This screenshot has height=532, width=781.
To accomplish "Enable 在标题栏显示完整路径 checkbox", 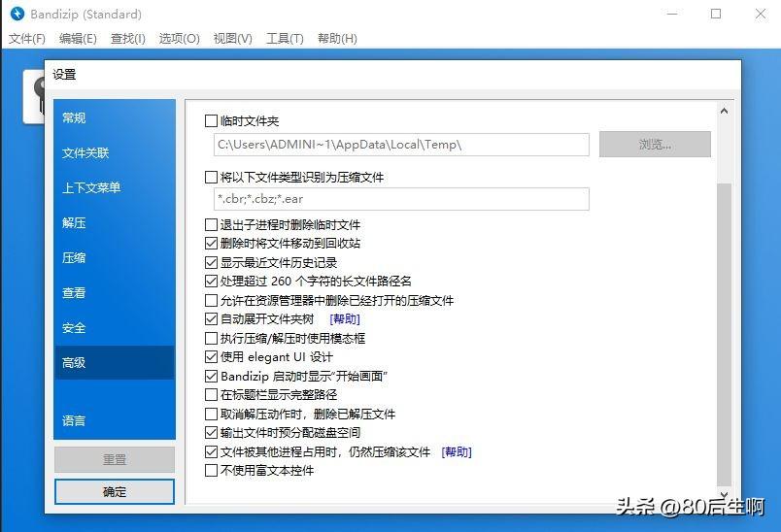I will [x=211, y=395].
